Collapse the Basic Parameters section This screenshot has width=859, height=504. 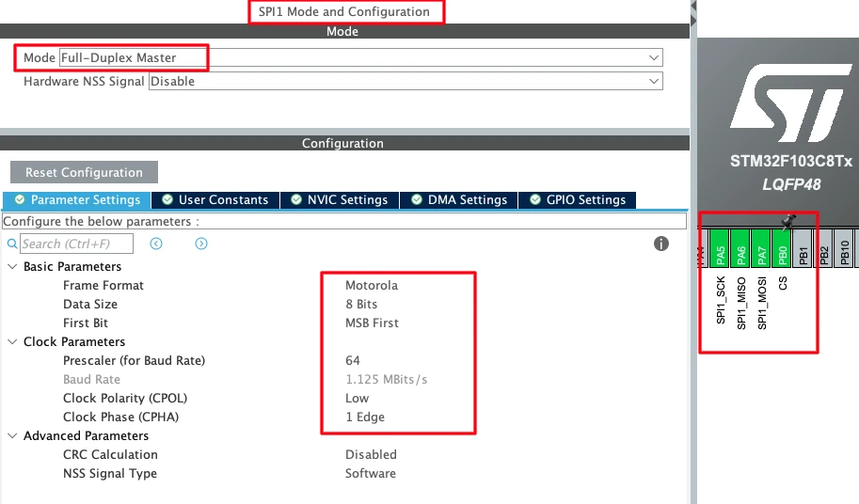12,267
